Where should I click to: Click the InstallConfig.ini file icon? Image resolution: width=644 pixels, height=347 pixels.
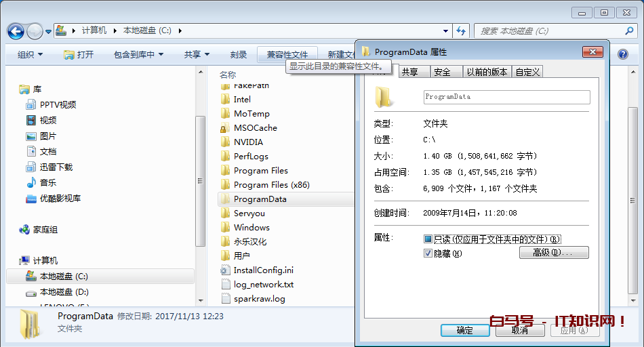tap(225, 270)
